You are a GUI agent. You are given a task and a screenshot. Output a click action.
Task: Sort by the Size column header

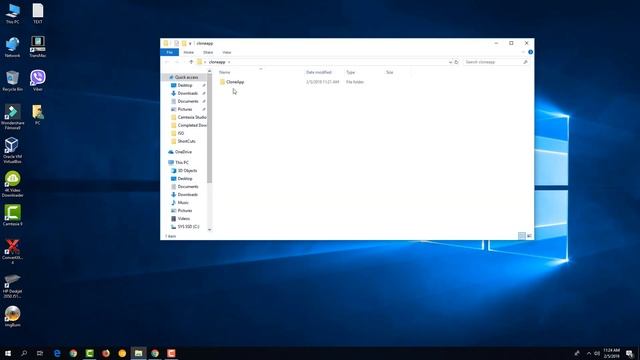click(x=390, y=72)
